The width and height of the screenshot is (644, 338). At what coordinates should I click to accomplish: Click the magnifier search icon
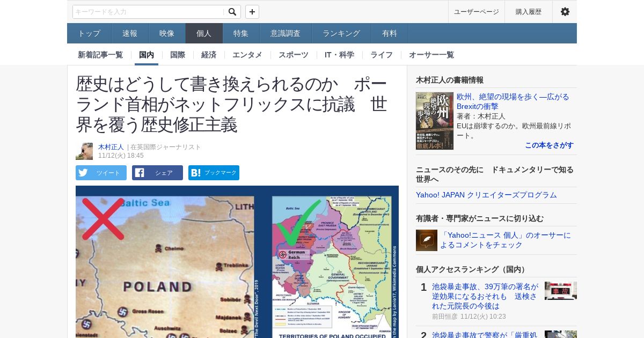click(232, 12)
